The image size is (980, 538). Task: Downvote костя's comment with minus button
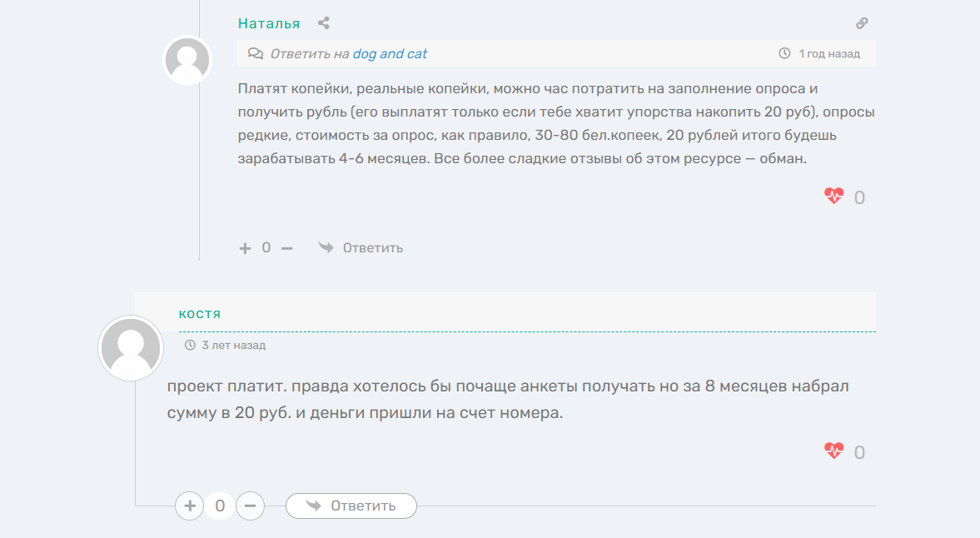pyautogui.click(x=250, y=506)
